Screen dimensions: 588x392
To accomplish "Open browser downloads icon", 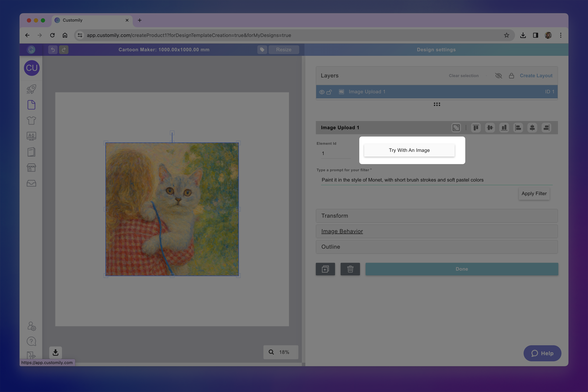I will click(x=523, y=35).
